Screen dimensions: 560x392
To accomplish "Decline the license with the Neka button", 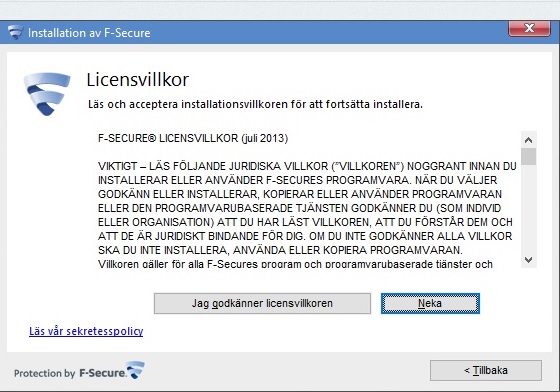I will pyautogui.click(x=430, y=303).
